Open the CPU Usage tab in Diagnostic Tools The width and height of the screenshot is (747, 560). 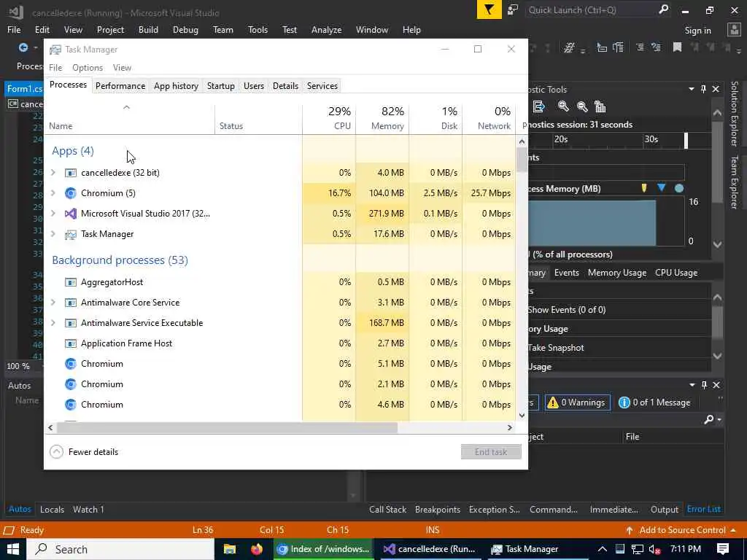coord(676,273)
